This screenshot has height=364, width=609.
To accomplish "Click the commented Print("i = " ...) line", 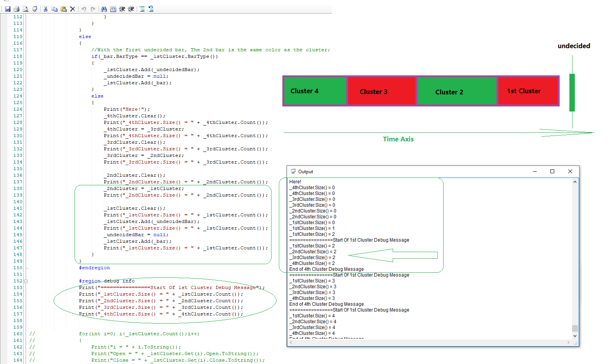I will click(136, 347).
